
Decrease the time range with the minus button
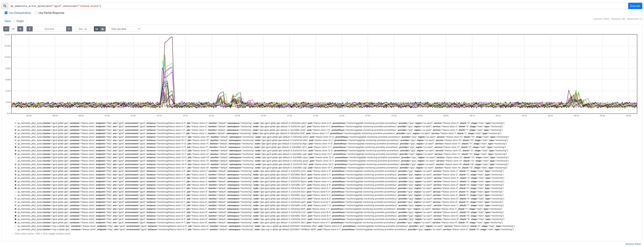coord(6,29)
